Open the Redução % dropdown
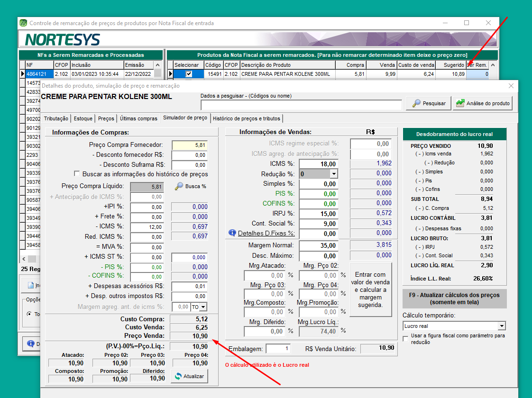Image resolution: width=532 pixels, height=398 pixels. click(x=333, y=174)
